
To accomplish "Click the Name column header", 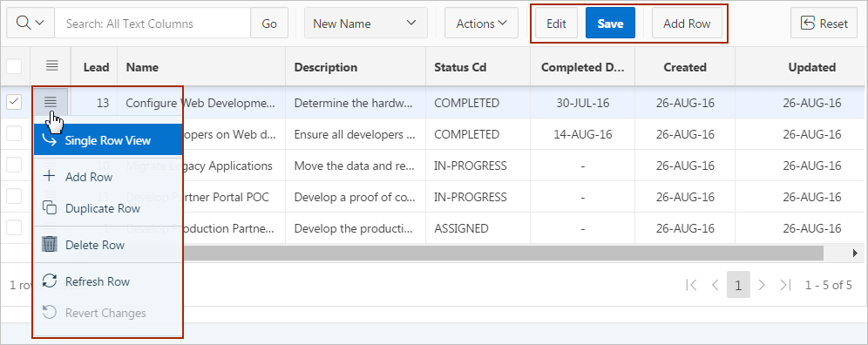I will (x=201, y=67).
